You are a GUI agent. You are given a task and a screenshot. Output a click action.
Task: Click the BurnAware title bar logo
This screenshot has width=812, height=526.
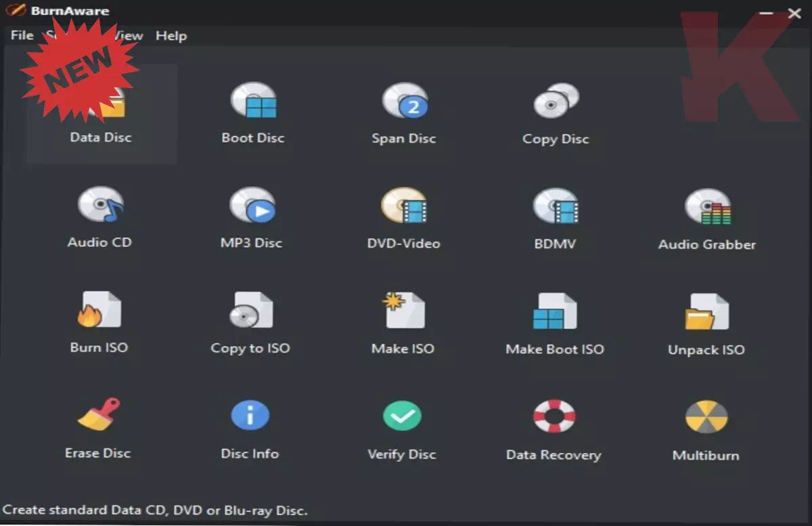(x=16, y=11)
